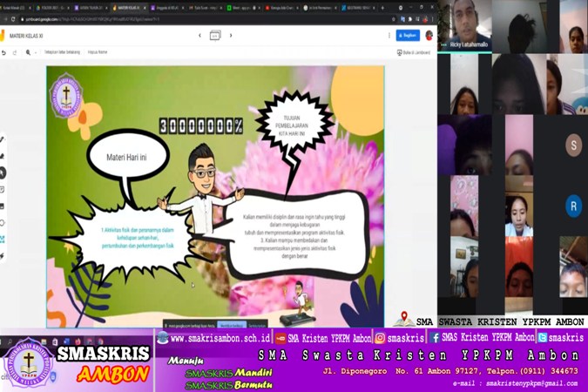Open the options dots on Ricky's tile
This screenshot has width=588, height=392.
pyautogui.click(x=444, y=44)
